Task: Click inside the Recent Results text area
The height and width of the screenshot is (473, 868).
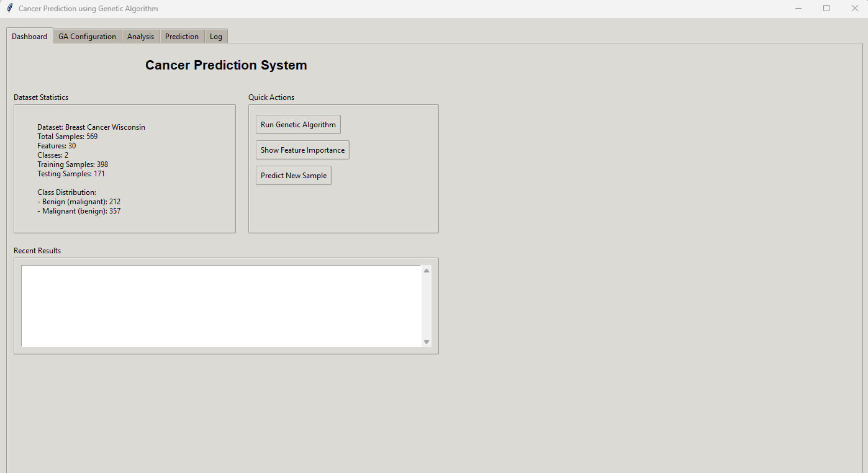Action: [220, 306]
